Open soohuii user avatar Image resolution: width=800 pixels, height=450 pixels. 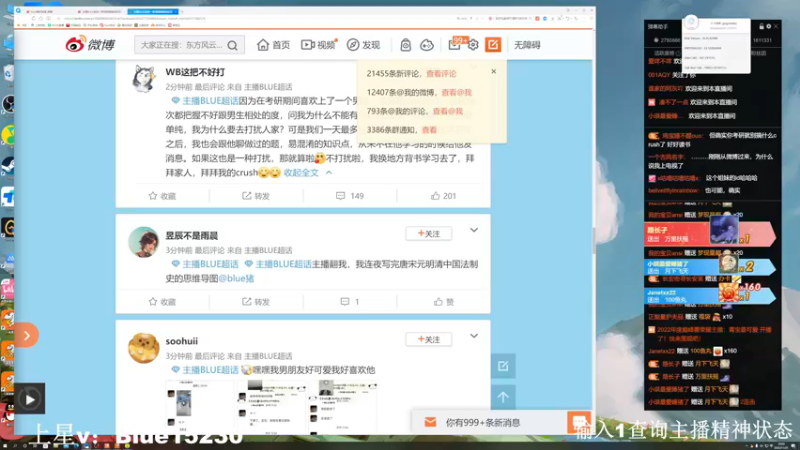[143, 347]
